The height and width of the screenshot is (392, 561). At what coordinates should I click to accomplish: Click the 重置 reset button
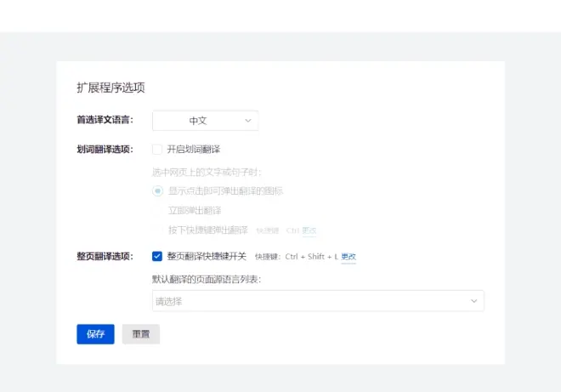point(141,334)
